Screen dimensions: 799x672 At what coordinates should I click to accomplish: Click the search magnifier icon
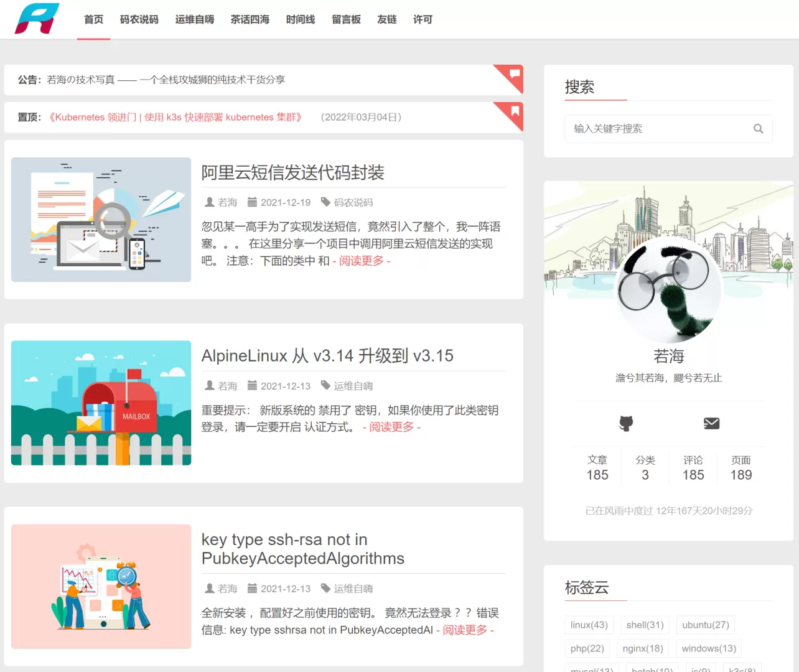758,129
